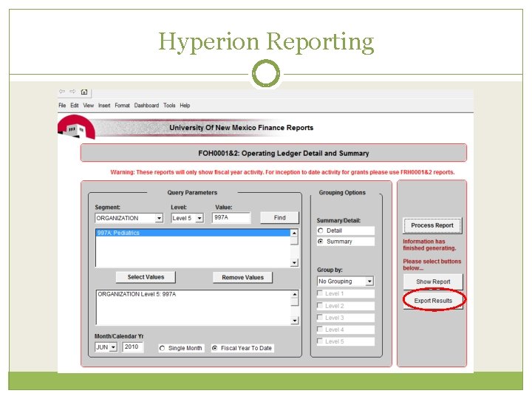
Task: Select the Single Month radio button
Action: click(x=162, y=348)
